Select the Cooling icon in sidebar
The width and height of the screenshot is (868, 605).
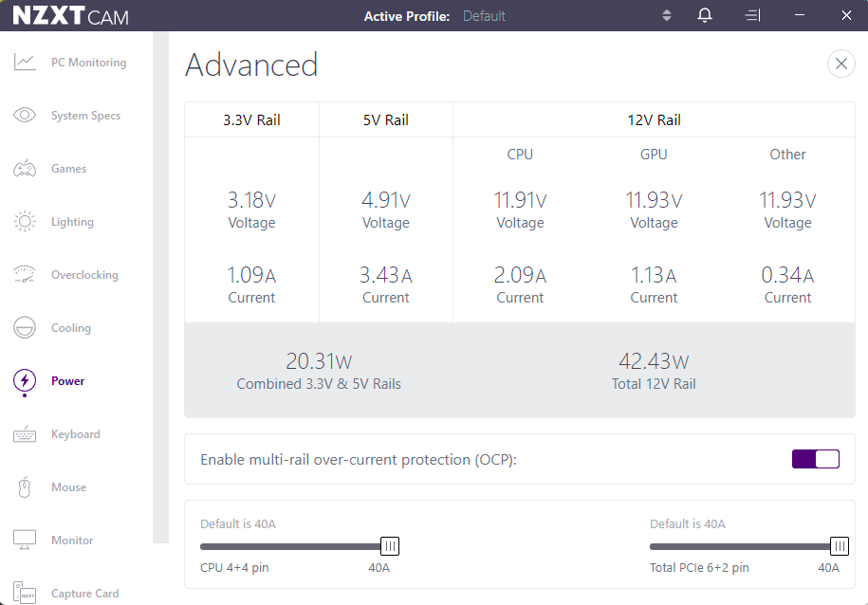(x=25, y=328)
